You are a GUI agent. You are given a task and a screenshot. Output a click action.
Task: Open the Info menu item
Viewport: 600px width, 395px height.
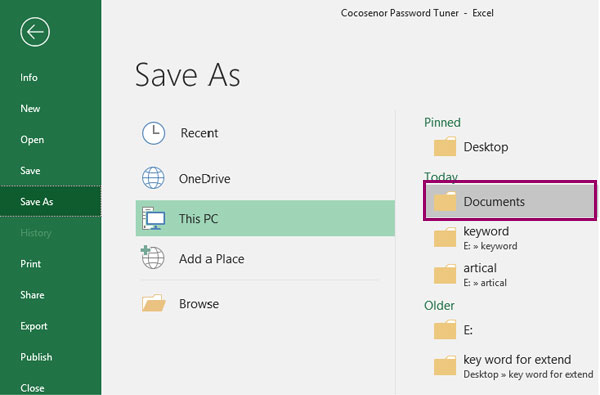coord(29,77)
